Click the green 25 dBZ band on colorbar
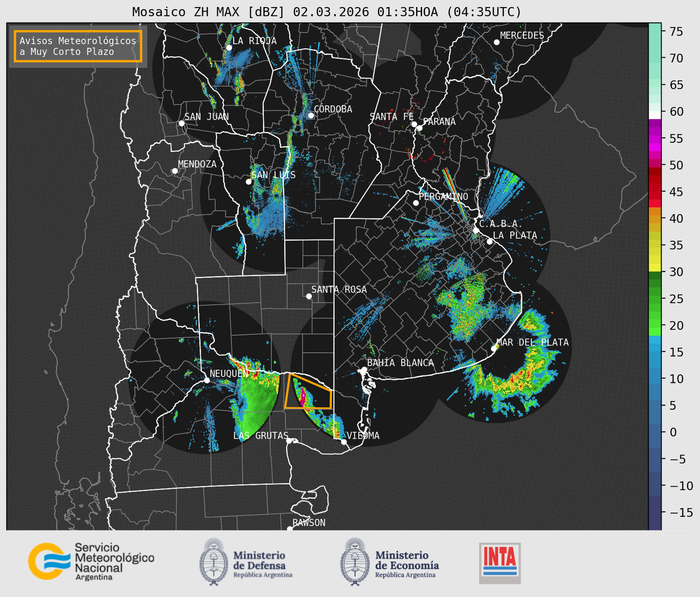The width and height of the screenshot is (700, 597). coord(655,299)
